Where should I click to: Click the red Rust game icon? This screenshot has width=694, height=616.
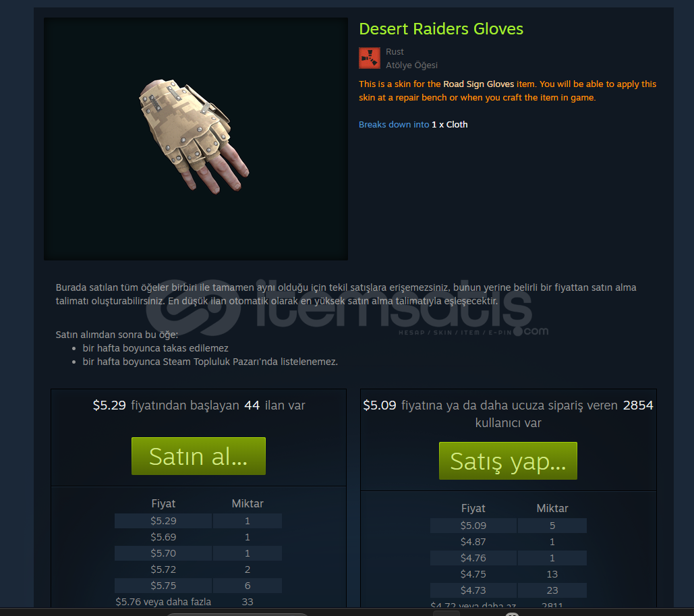coord(369,58)
